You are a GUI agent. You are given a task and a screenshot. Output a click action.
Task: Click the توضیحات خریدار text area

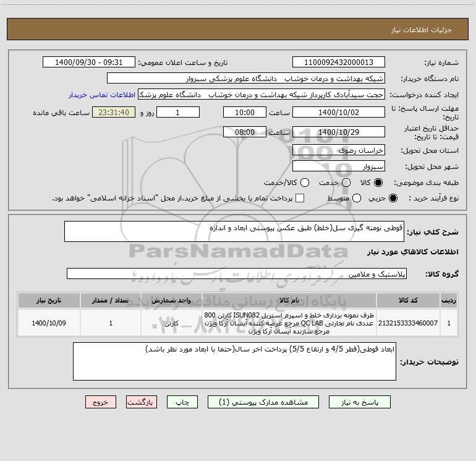(x=234, y=361)
